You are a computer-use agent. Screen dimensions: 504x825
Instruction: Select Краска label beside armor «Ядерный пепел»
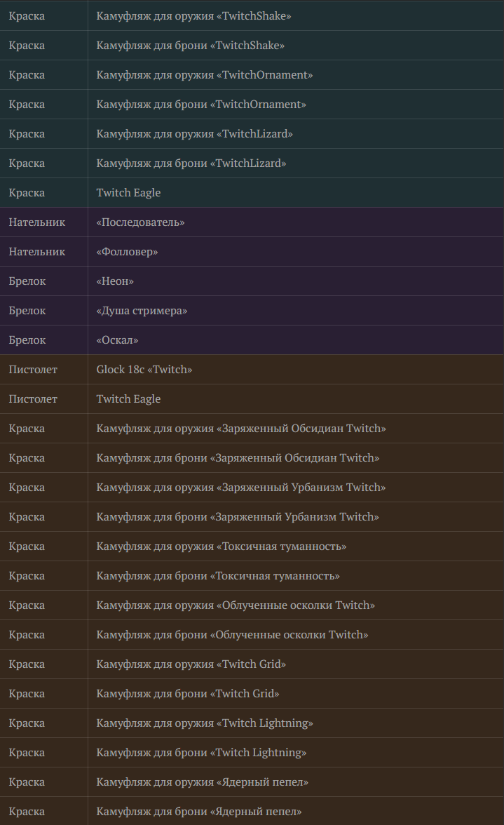[27, 811]
